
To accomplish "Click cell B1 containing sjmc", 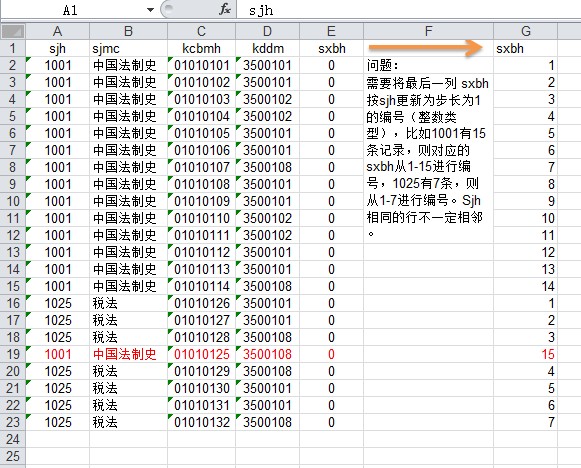I will tap(128, 48).
